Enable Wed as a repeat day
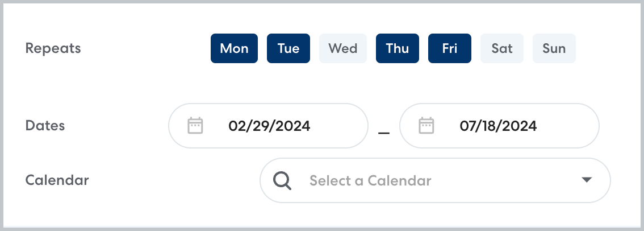The width and height of the screenshot is (644, 231). click(x=343, y=48)
